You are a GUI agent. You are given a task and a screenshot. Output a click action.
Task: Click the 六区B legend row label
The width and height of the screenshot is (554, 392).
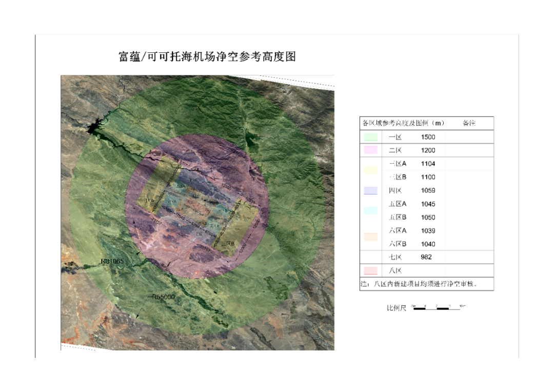[x=398, y=244]
